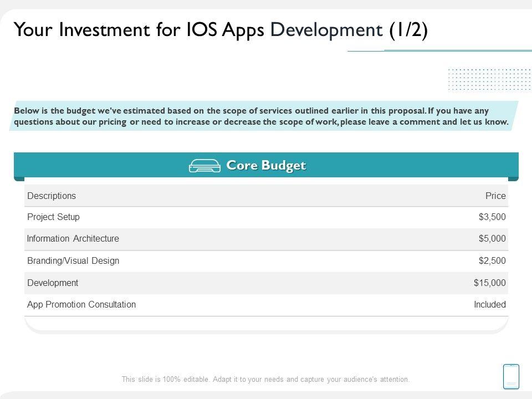Click the '$5,000' price cell
This screenshot has height=399, width=532.
[492, 238]
